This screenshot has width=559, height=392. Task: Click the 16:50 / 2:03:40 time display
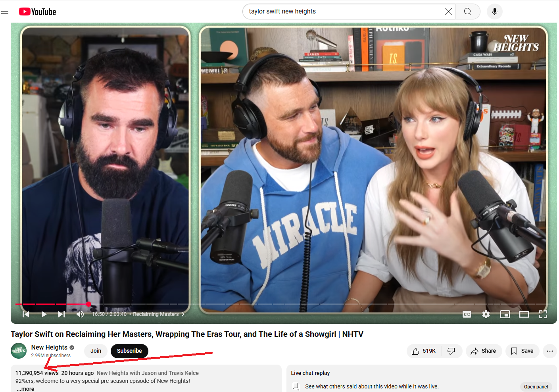[109, 314]
